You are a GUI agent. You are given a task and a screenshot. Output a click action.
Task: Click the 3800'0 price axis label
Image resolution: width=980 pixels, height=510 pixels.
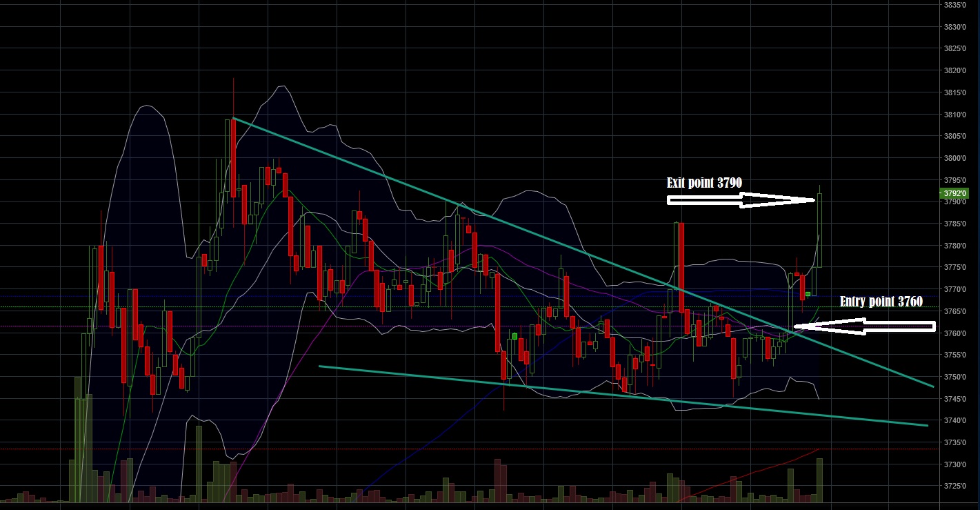[x=954, y=158]
